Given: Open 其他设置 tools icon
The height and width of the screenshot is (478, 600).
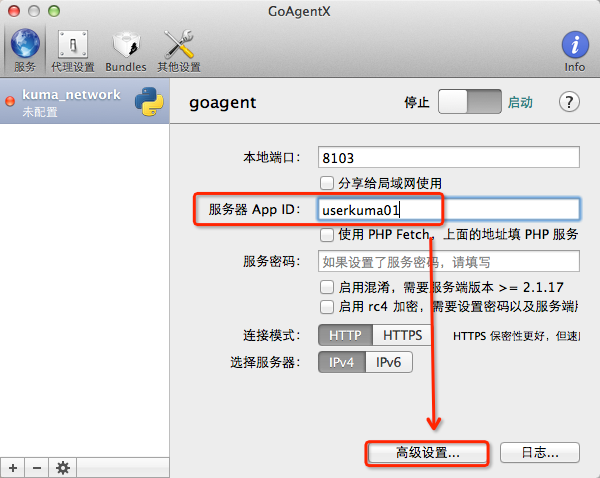Looking at the screenshot, I should click(x=178, y=45).
